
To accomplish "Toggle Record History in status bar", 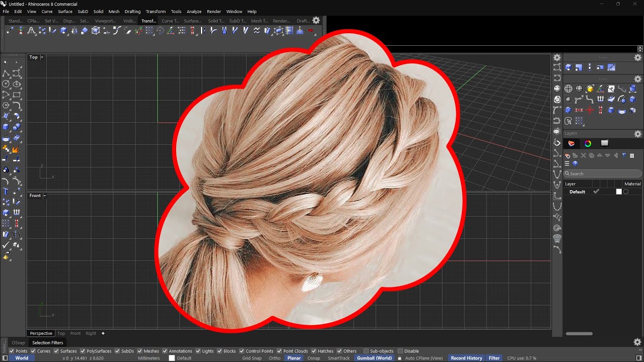I will [x=466, y=358].
